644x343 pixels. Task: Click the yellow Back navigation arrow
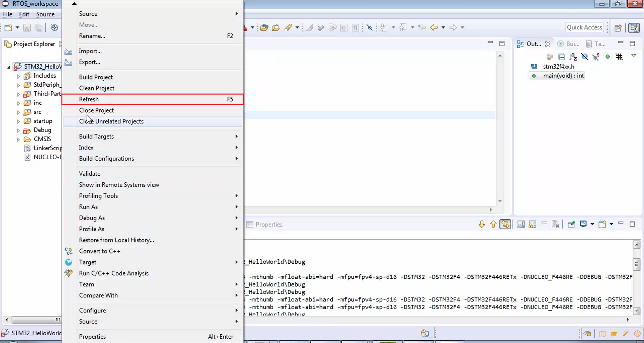pyautogui.click(x=434, y=27)
